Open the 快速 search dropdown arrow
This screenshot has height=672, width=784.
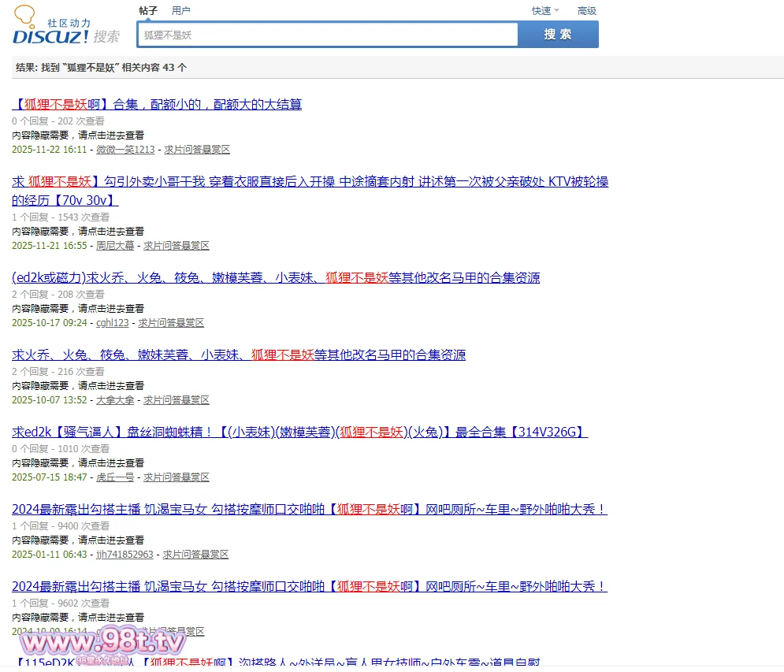tap(556, 11)
